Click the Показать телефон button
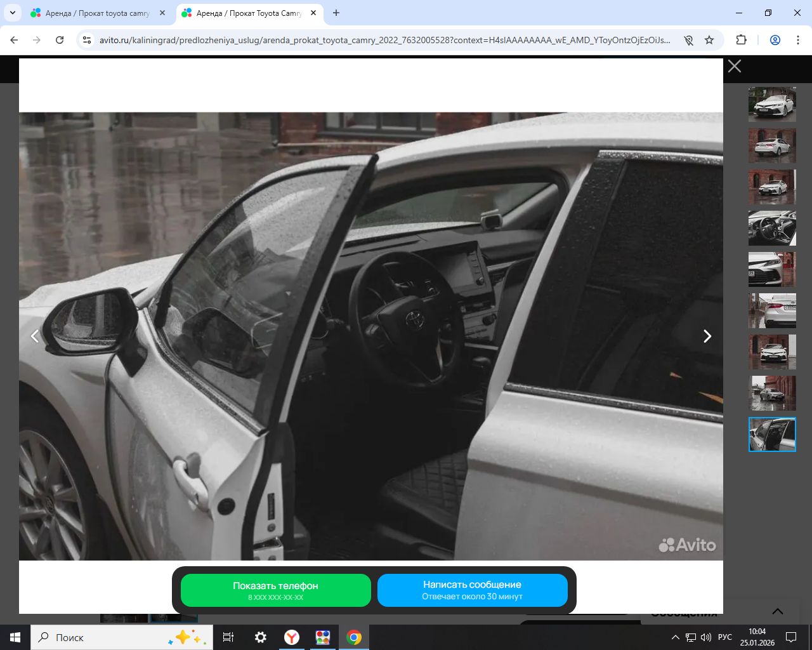This screenshot has height=650, width=812. (276, 590)
